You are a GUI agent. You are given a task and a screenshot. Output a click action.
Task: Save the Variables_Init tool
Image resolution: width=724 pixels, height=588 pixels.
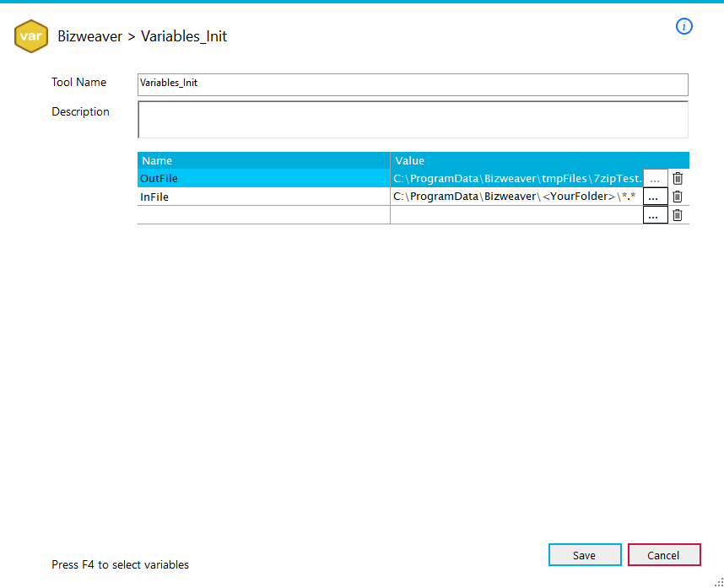tap(585, 555)
